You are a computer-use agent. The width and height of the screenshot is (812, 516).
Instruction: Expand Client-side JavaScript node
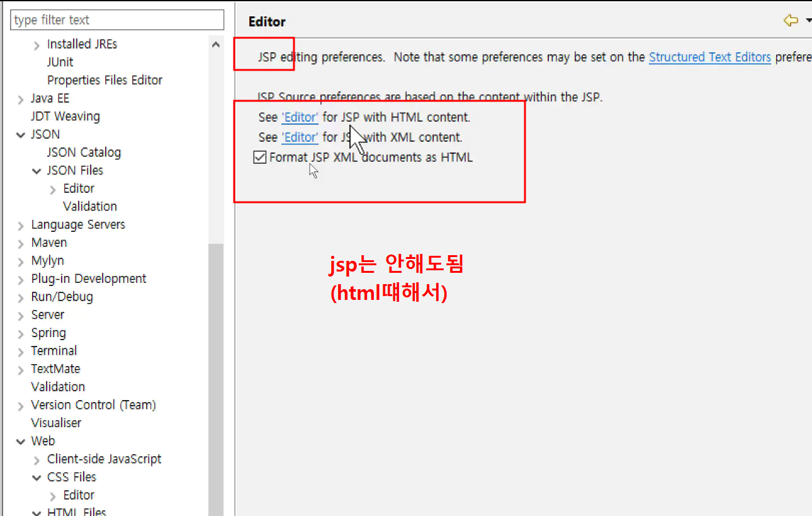coord(37,461)
